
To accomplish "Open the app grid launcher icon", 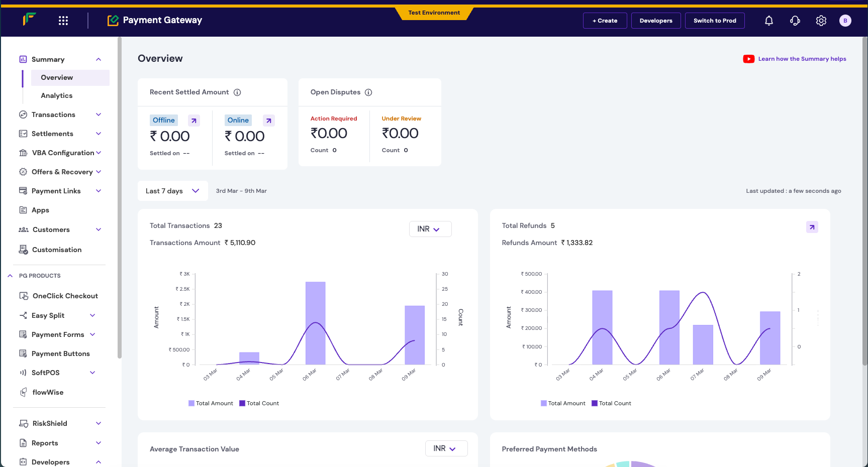I will click(63, 21).
